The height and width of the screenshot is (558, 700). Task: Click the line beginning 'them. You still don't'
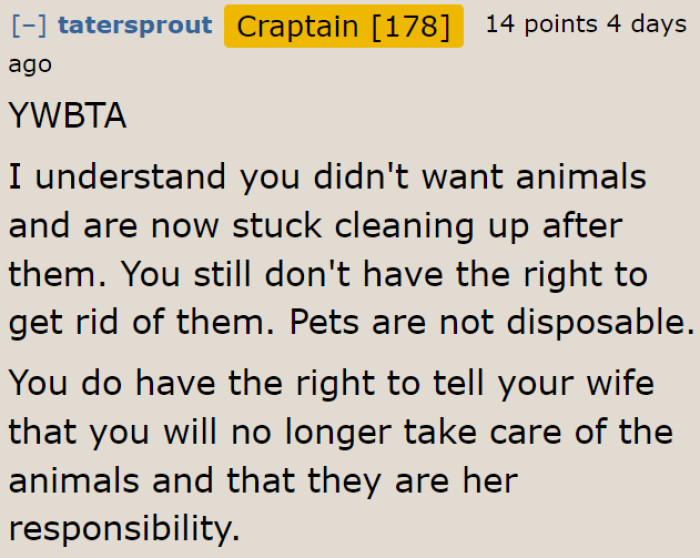pos(327,273)
